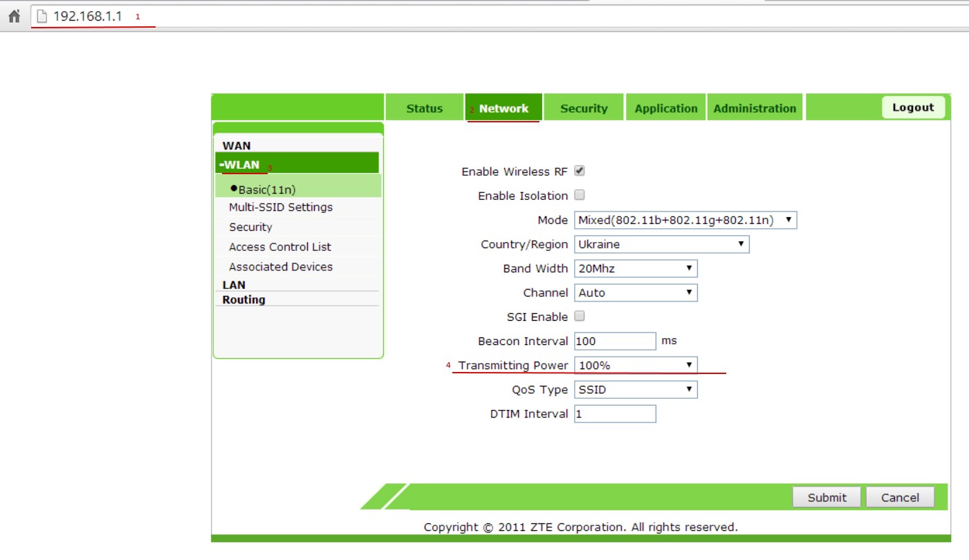Open Associated Devices page
The image size is (969, 560).
click(281, 267)
